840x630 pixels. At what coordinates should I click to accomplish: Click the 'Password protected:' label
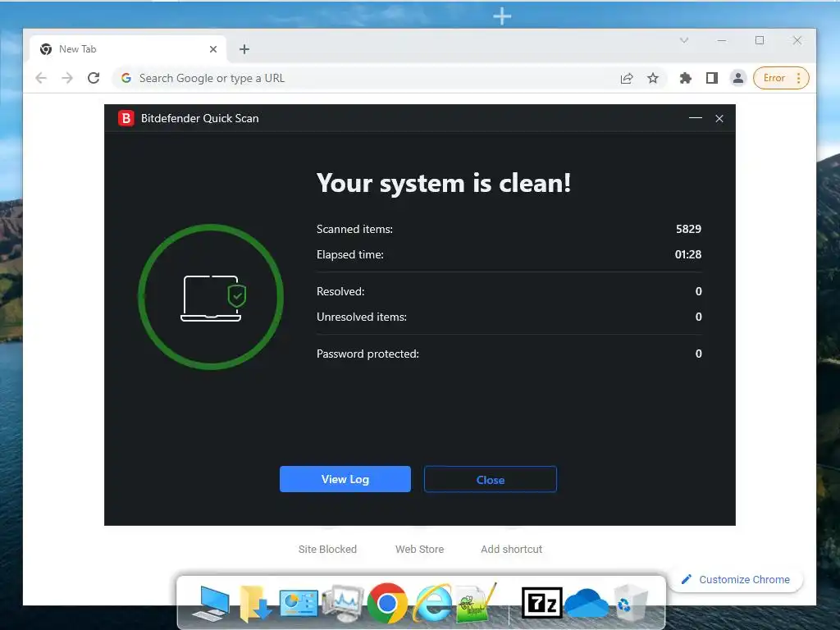[367, 354]
